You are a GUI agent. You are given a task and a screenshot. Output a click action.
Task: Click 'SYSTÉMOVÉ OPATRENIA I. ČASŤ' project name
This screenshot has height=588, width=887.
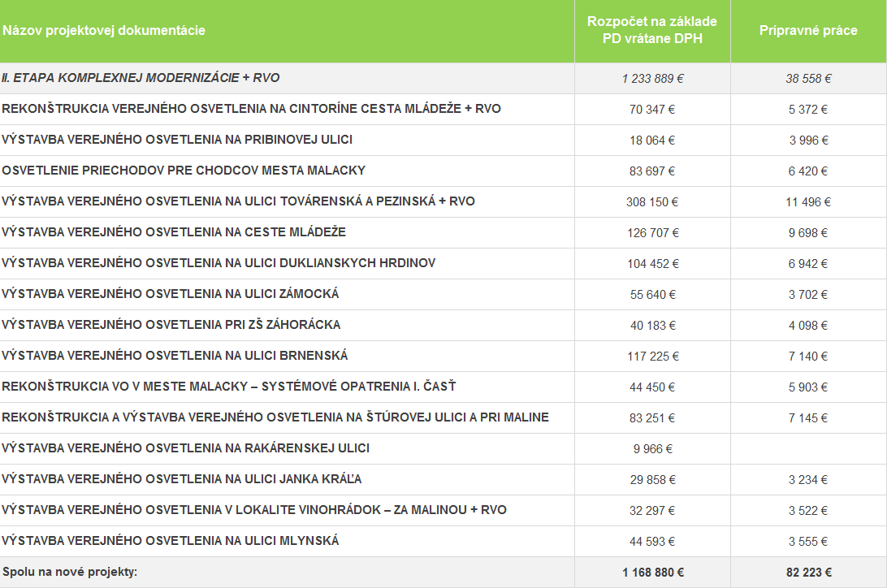235,387
